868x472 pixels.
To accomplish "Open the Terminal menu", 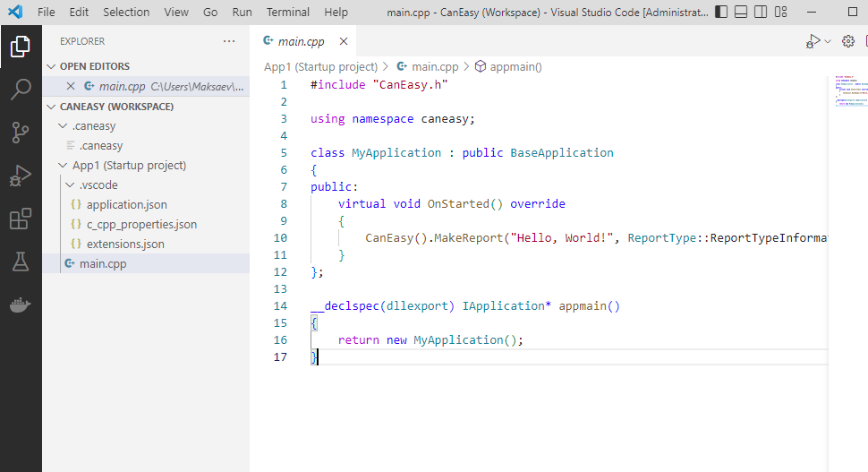I will [x=288, y=13].
